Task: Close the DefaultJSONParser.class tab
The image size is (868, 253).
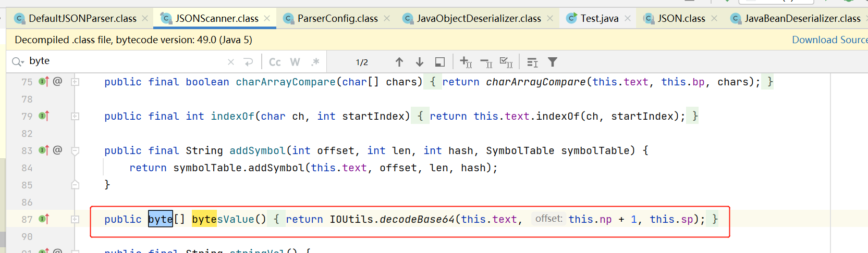Action: (x=145, y=18)
